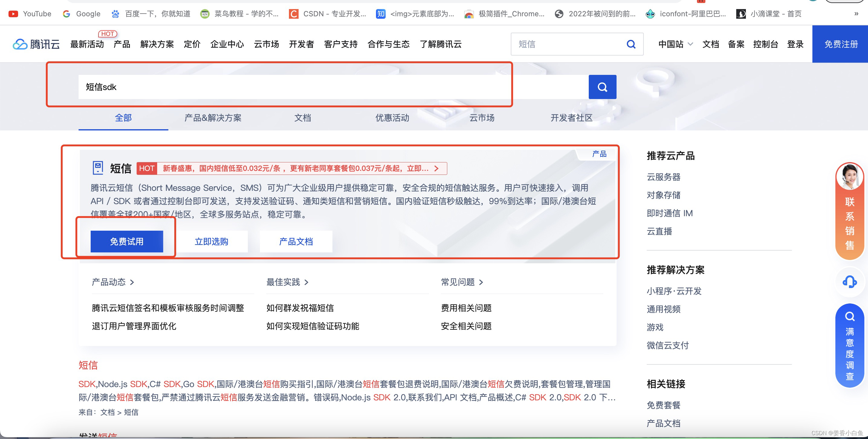Open the Google bookmark
868x439 pixels.
point(82,14)
